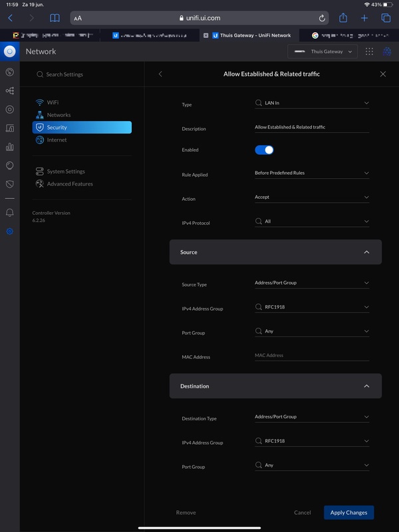Open the Rule Applied dropdown

click(x=311, y=173)
